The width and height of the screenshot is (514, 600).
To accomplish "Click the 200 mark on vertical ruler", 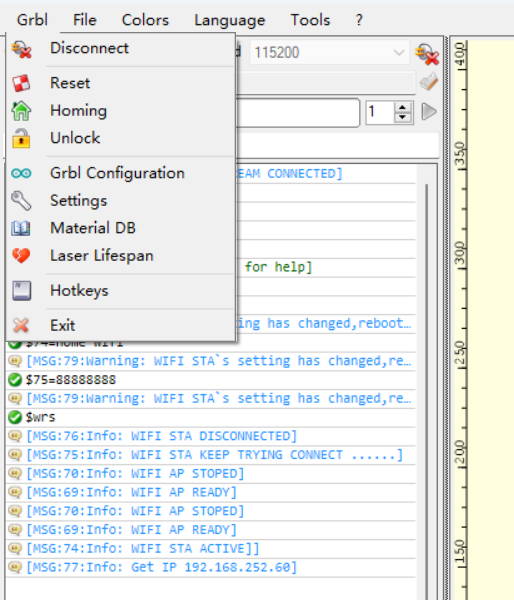I will pos(460,452).
